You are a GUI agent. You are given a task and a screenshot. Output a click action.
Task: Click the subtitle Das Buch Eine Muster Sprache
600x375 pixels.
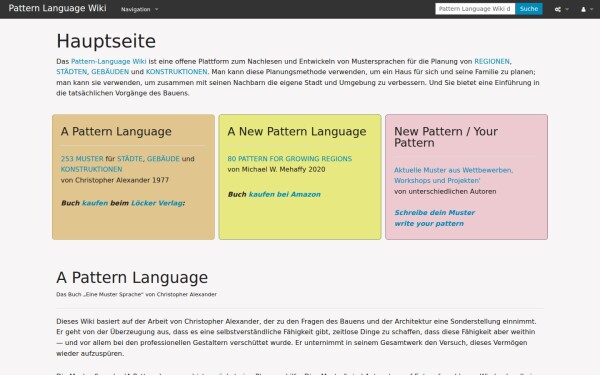136,294
